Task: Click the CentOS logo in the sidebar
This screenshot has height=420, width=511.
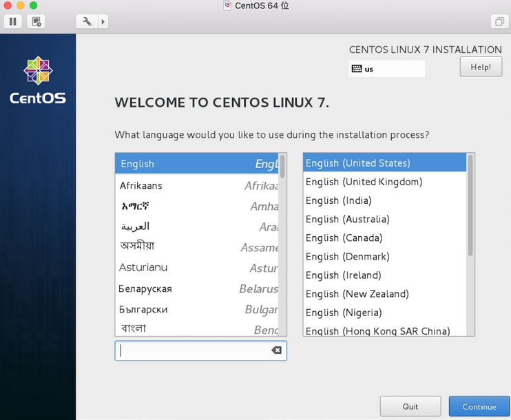Action: [38, 81]
